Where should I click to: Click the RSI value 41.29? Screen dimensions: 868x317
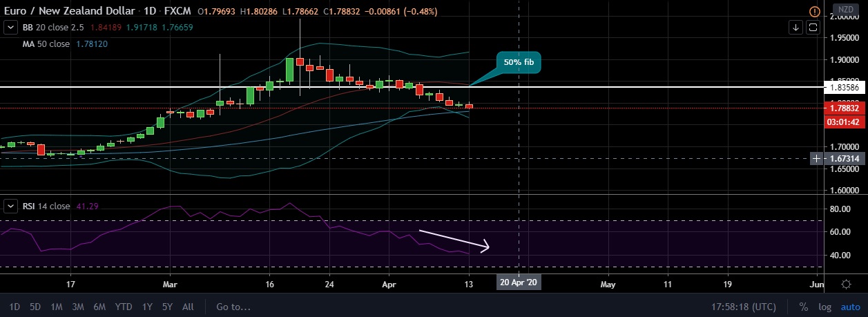point(86,206)
